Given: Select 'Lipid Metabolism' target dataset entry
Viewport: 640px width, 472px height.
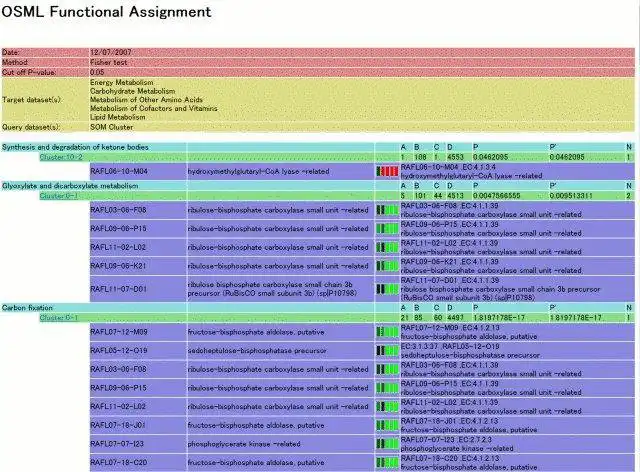Looking at the screenshot, I should click(x=118, y=117).
